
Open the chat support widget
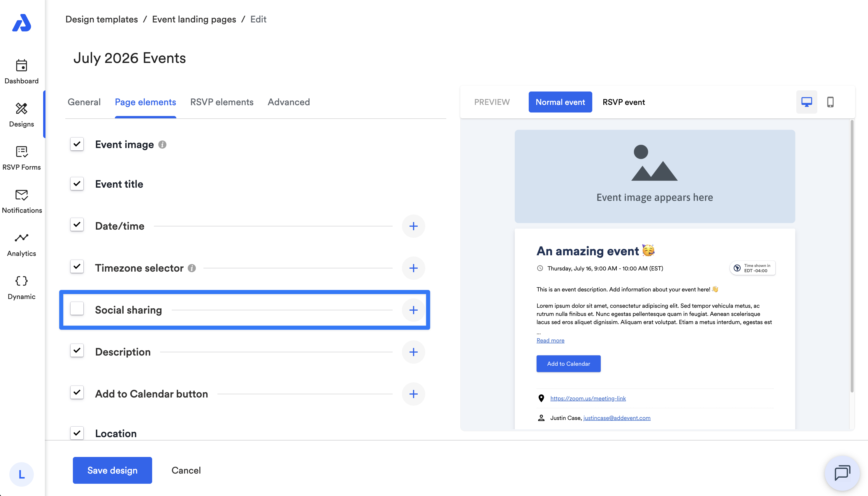coord(842,473)
